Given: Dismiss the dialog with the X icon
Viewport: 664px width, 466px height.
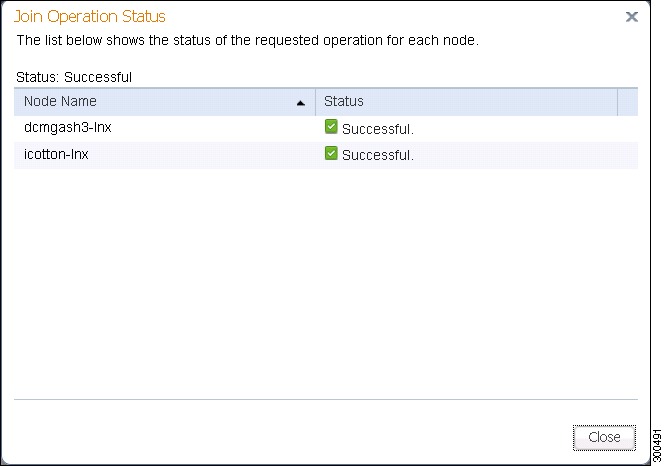Looking at the screenshot, I should click(x=631, y=17).
